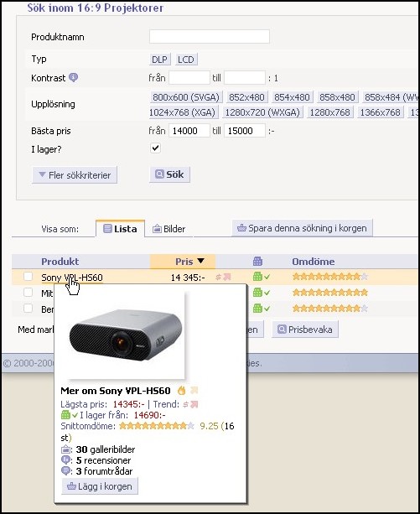This screenshot has width=420, height=514.
Task: Click the Kontrast info icon
Action: point(74,78)
